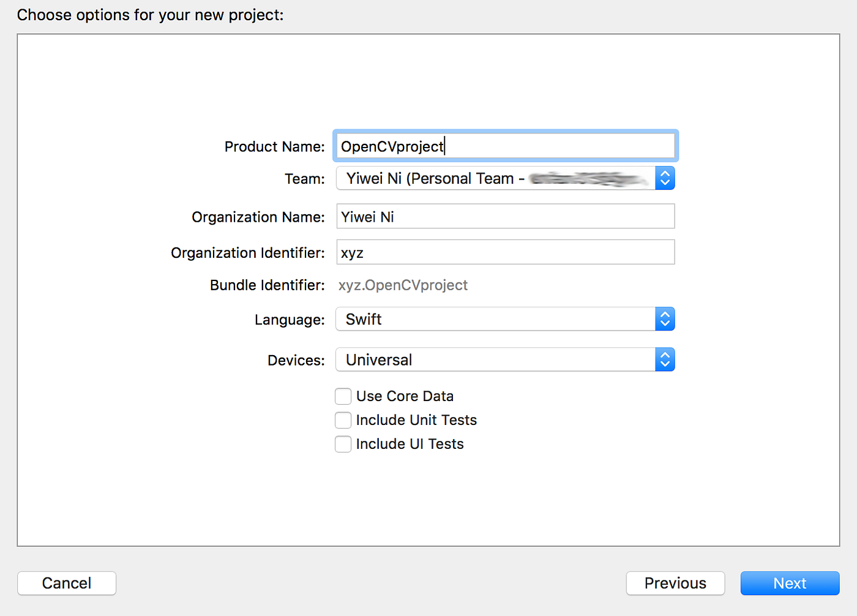Click the xyz.OpenCVproject bundle identifier text
857x616 pixels.
pos(403,285)
